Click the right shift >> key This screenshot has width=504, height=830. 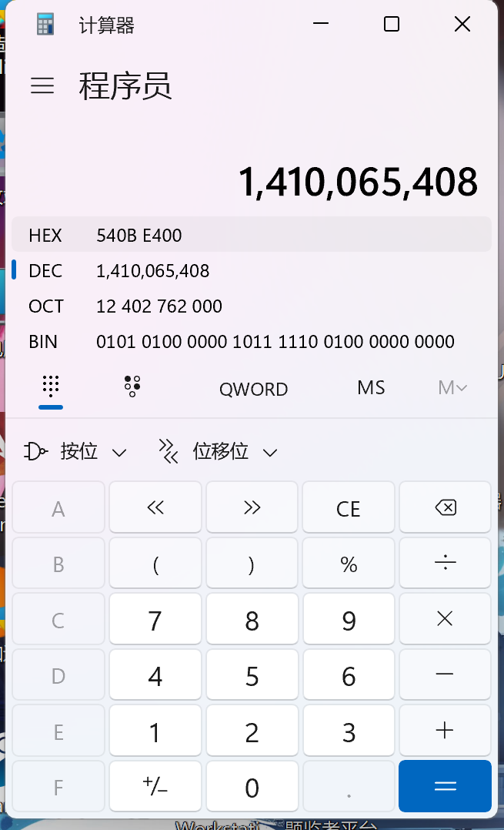(x=252, y=508)
